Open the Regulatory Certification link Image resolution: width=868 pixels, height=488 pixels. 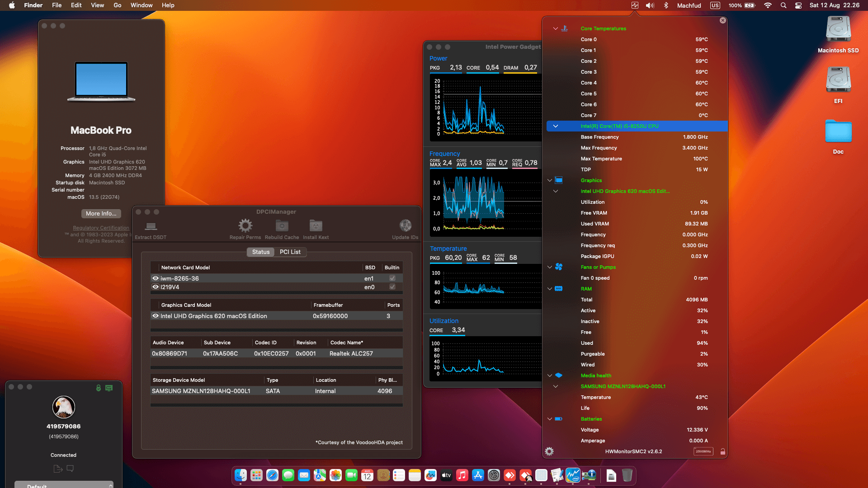[101, 228]
